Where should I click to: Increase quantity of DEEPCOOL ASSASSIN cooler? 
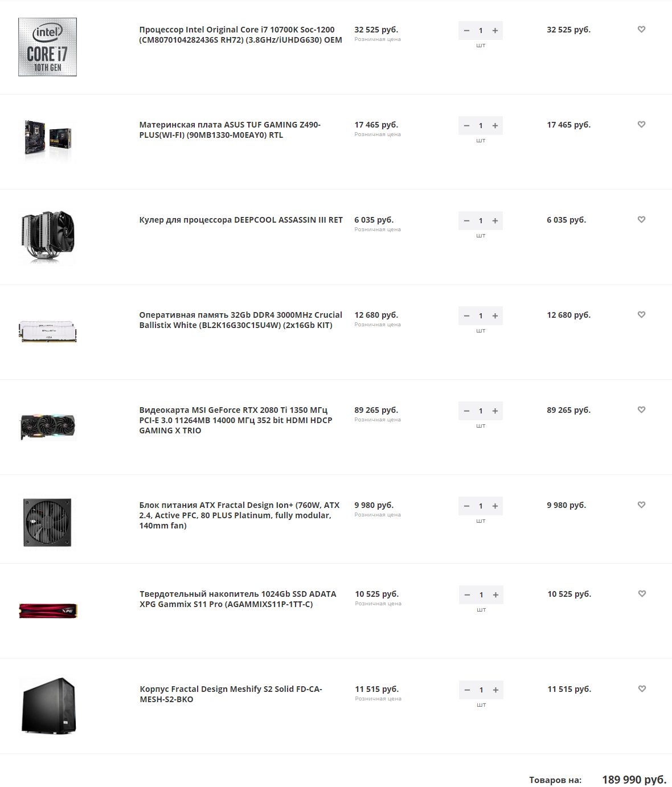pos(495,221)
